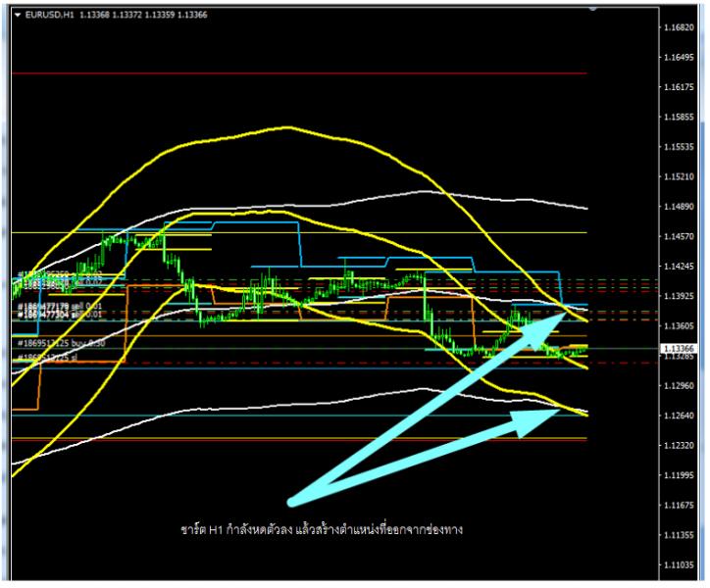Select price scale value 1.13925

[x=679, y=297]
